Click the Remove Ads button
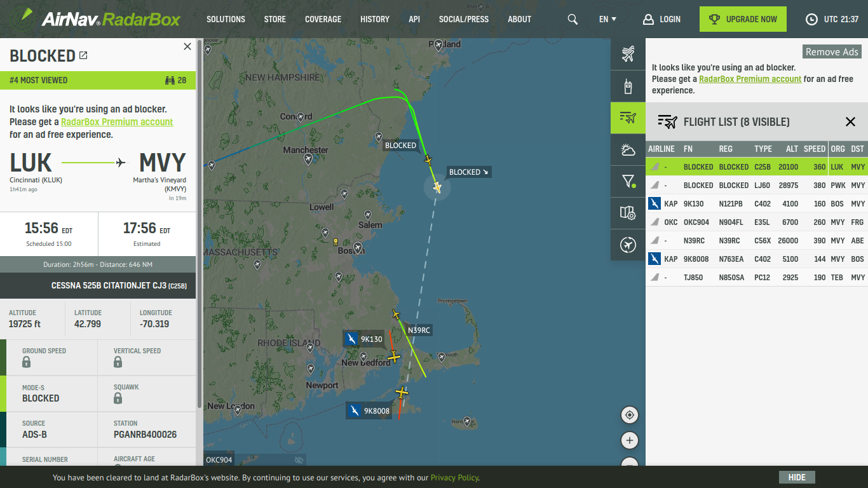 (x=832, y=52)
